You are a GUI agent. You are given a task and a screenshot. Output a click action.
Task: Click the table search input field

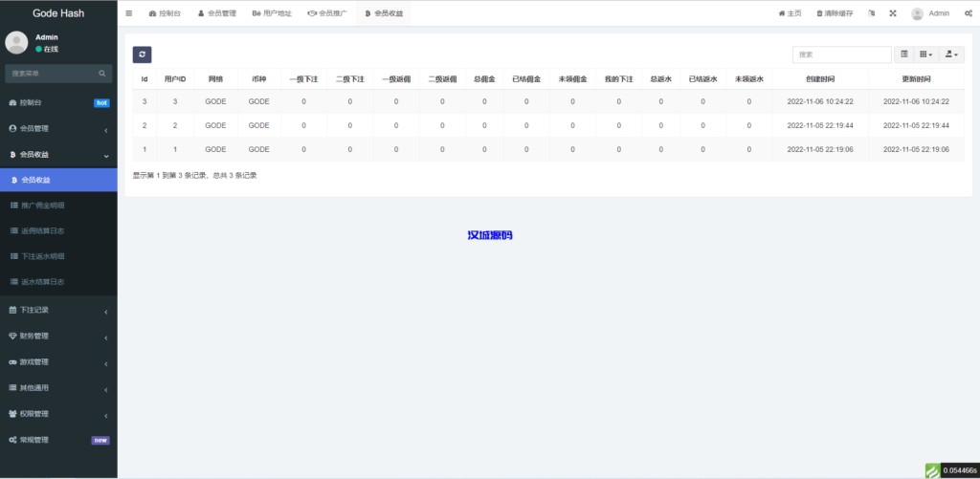tap(841, 54)
